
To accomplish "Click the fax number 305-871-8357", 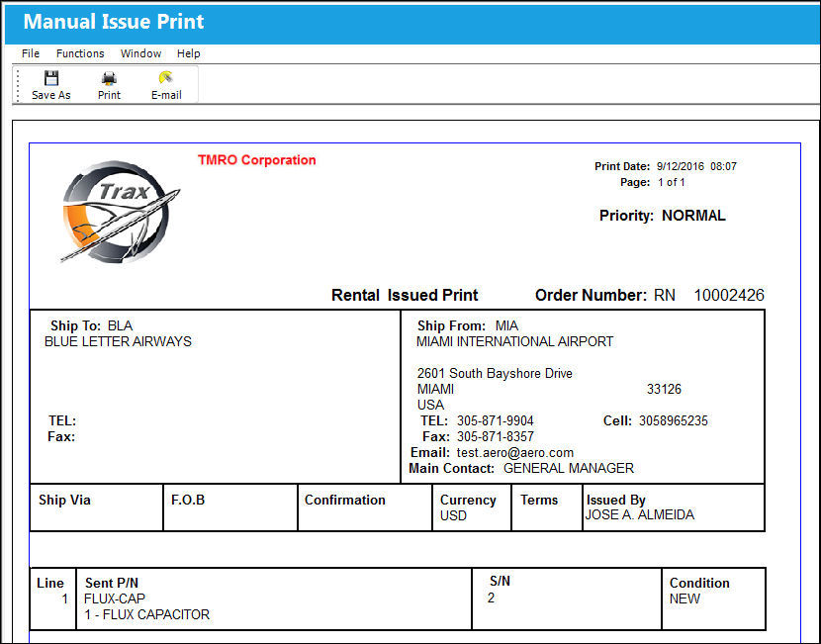I will (x=496, y=436).
